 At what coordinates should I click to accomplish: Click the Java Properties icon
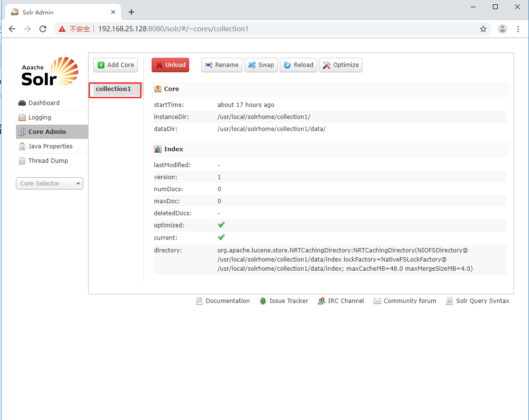(22, 146)
